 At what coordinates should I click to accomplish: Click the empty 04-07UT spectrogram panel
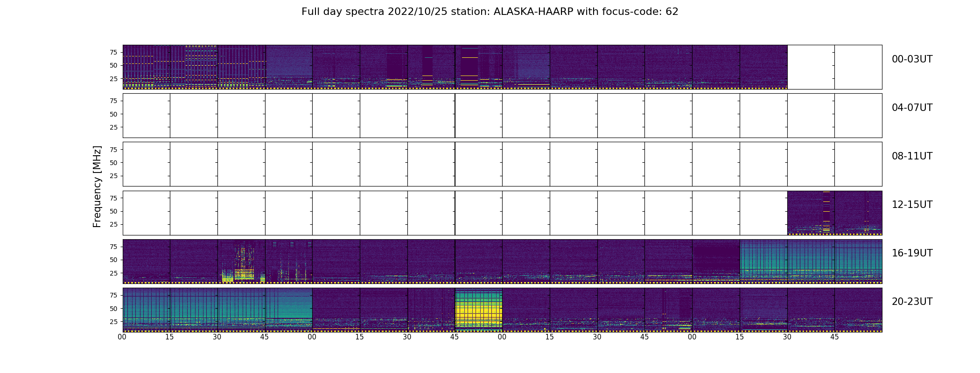[502, 116]
